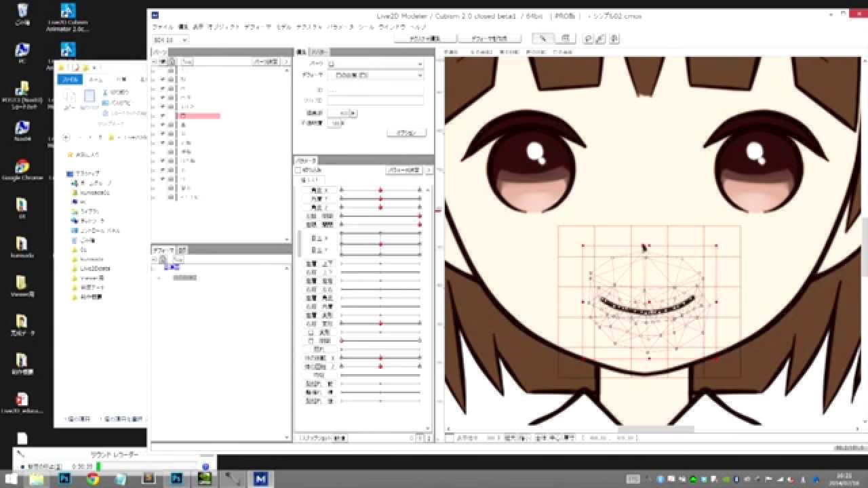
Task: Click the 角度 Z parameter label
Action: (319, 207)
